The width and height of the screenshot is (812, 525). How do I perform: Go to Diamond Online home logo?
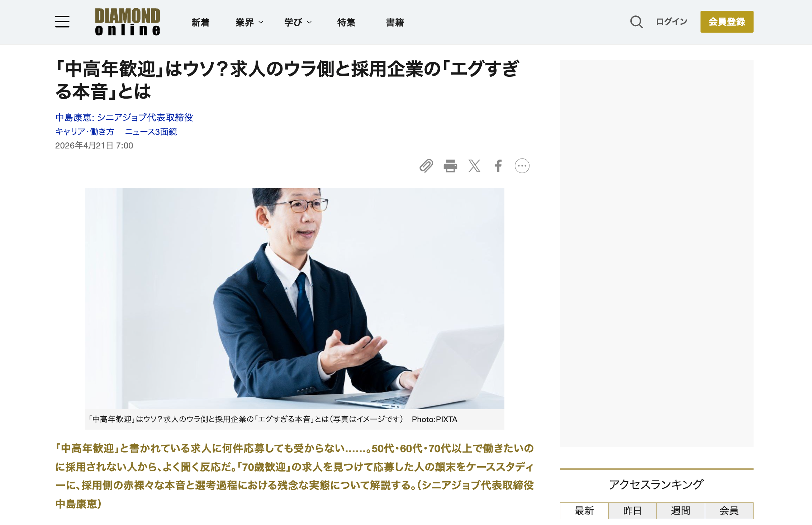coord(128,22)
